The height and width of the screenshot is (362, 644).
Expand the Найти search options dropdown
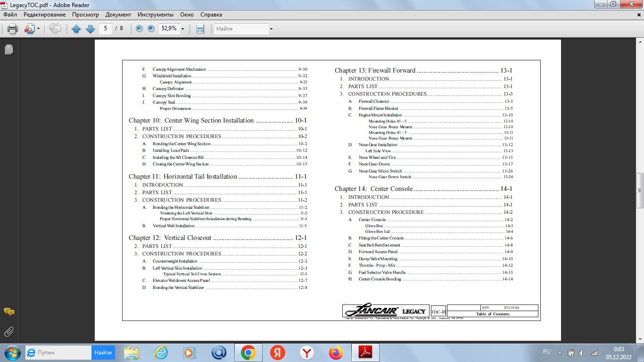pyautogui.click(x=271, y=29)
